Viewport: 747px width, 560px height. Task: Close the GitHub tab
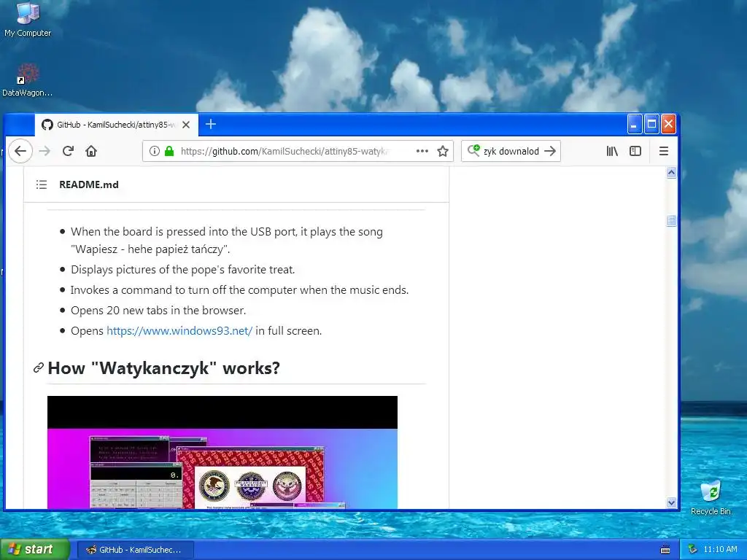coord(186,125)
